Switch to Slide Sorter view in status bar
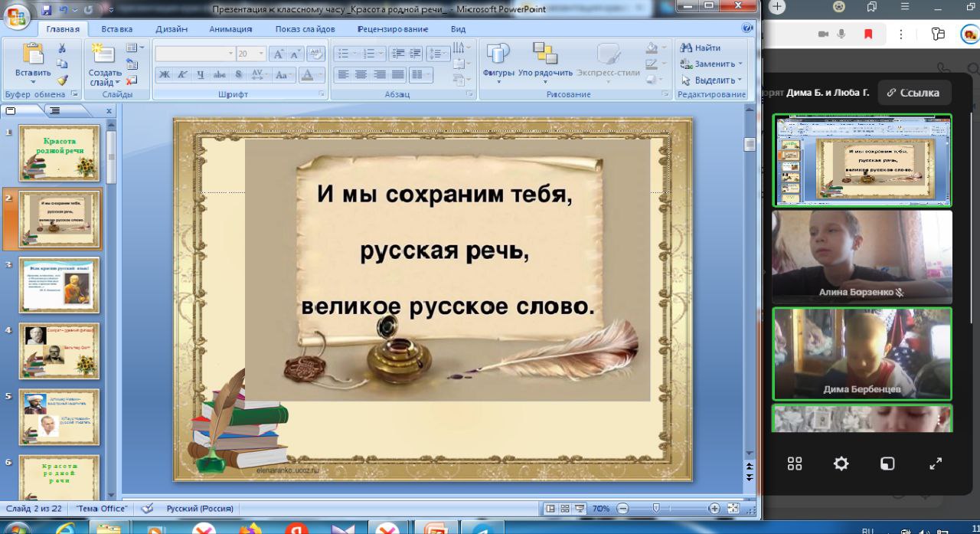Image resolution: width=980 pixels, height=534 pixels. pyautogui.click(x=565, y=508)
